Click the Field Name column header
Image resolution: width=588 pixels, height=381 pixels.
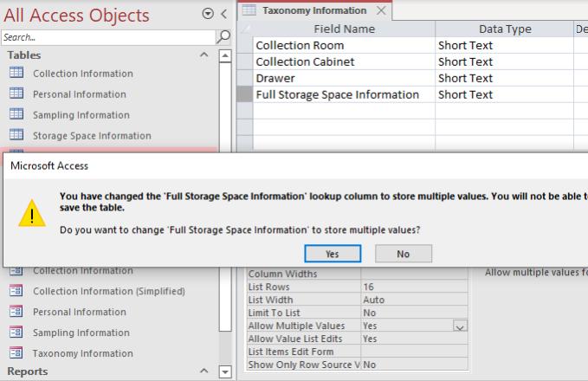click(345, 29)
